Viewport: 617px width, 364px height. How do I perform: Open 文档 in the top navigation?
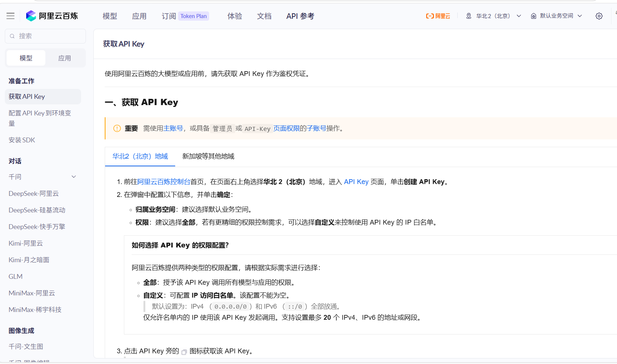[264, 16]
